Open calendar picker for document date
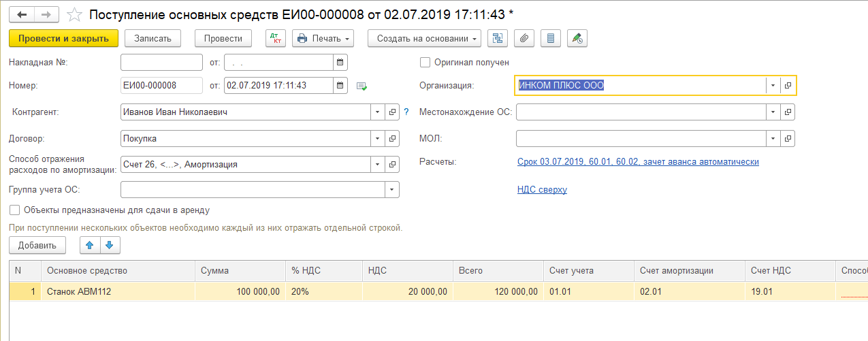Viewport: 868px width, 341px height. 340,85
